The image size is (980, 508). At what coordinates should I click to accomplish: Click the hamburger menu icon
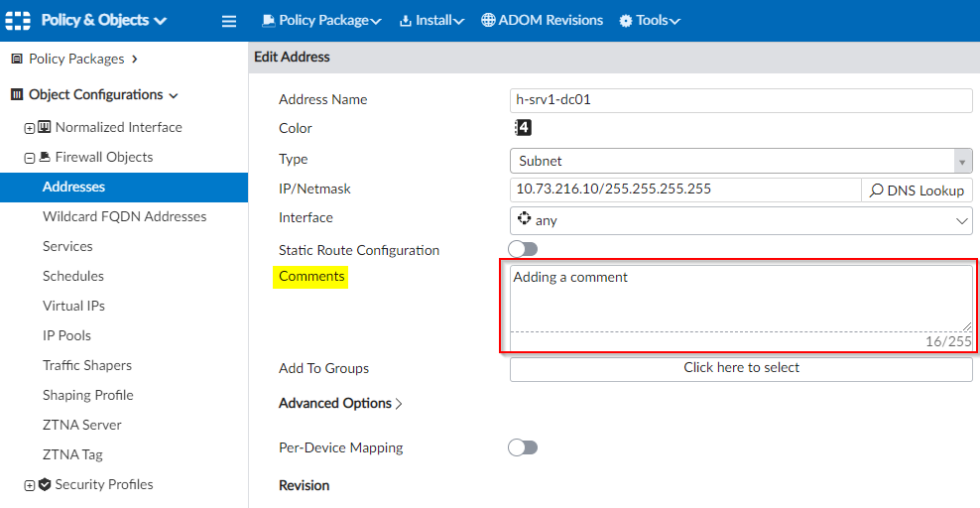[x=229, y=21]
